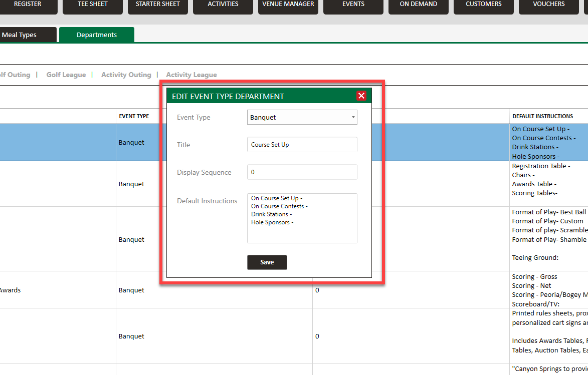
Task: Switch to the Meal Types tab
Action: click(20, 35)
